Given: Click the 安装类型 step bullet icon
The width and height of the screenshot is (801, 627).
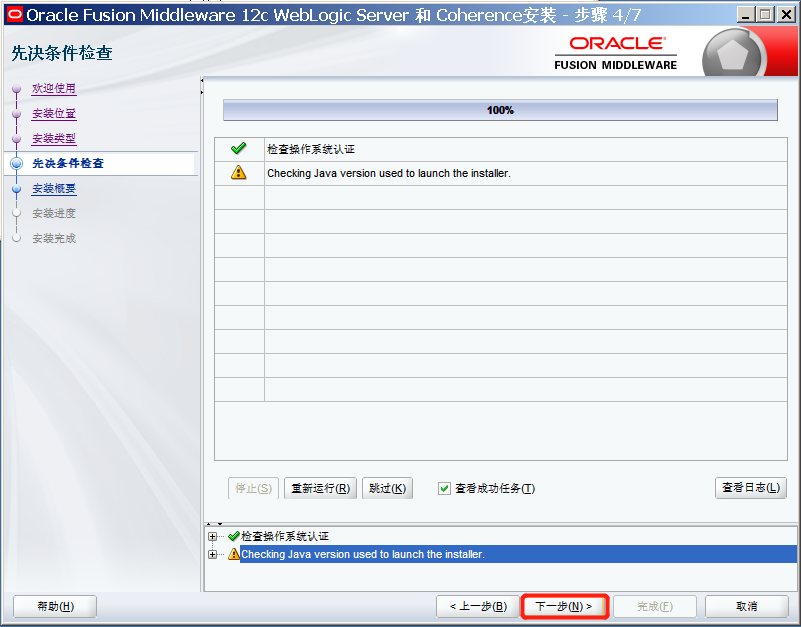Looking at the screenshot, I should (16, 138).
